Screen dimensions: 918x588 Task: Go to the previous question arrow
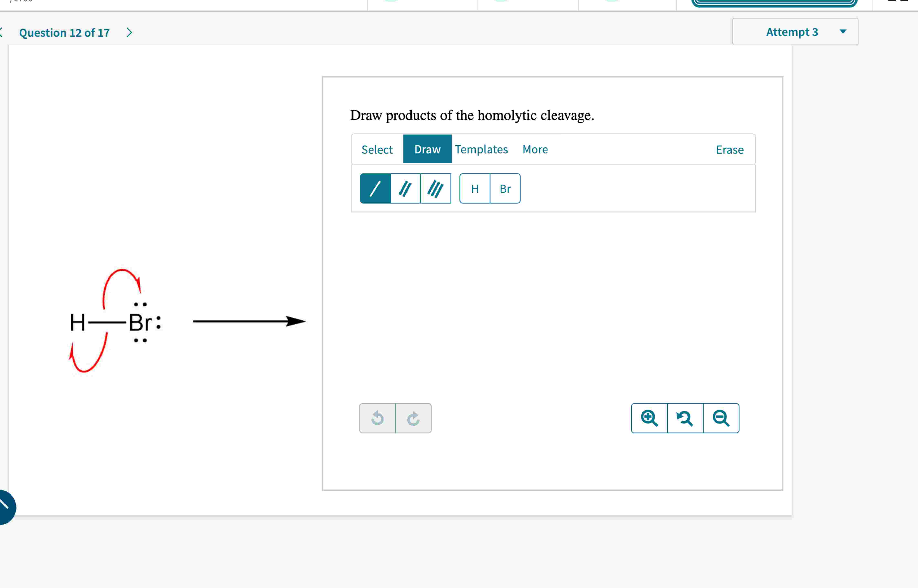coord(1,32)
